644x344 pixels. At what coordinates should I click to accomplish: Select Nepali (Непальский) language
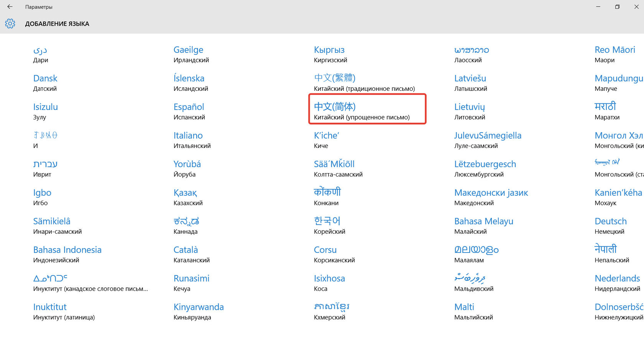(x=612, y=254)
